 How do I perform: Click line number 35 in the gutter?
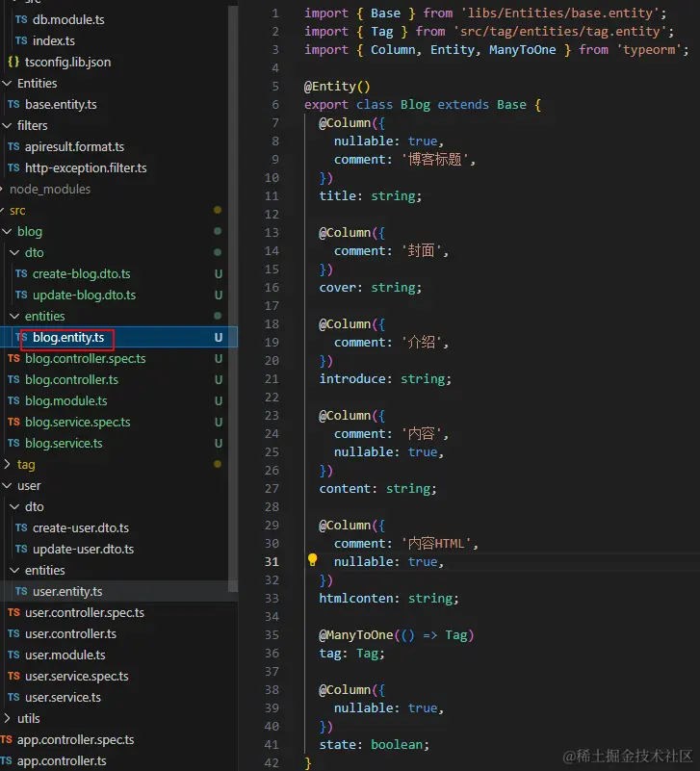pyautogui.click(x=272, y=634)
